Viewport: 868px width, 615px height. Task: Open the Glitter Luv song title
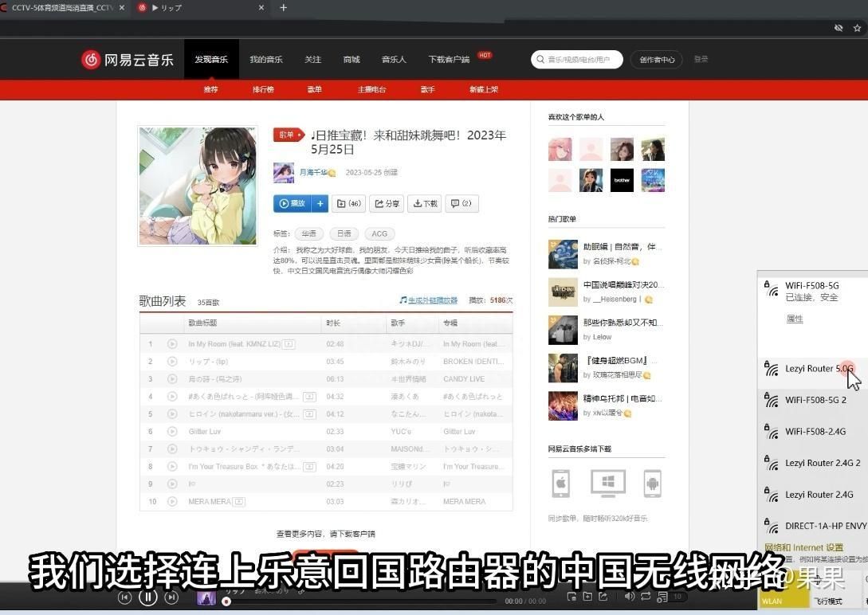click(x=204, y=432)
